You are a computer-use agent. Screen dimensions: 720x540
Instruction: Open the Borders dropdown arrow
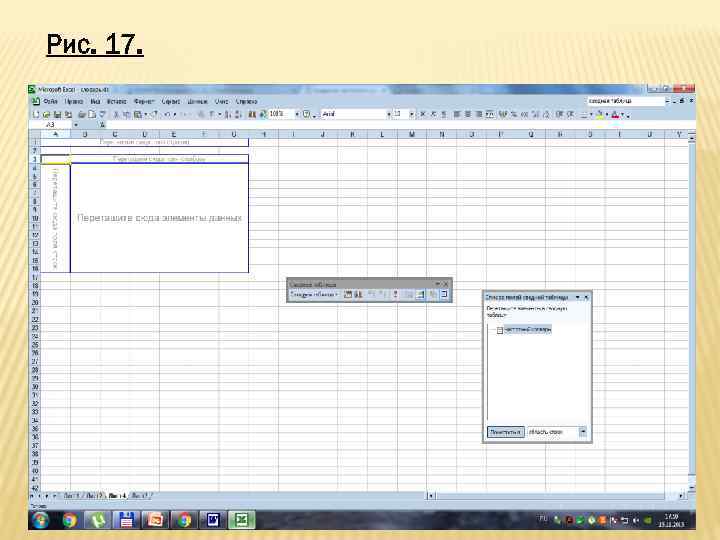point(591,114)
